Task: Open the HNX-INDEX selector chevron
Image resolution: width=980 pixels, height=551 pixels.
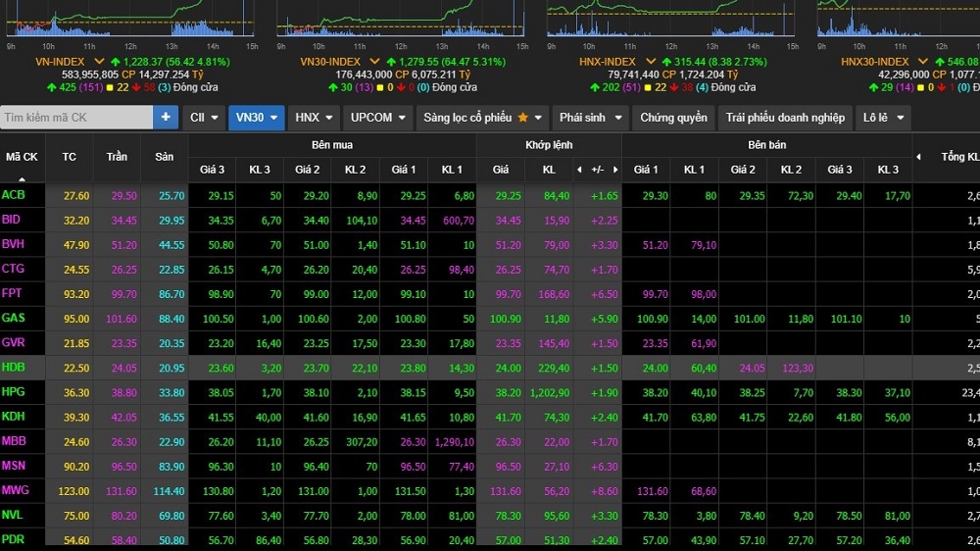Action: [x=650, y=62]
